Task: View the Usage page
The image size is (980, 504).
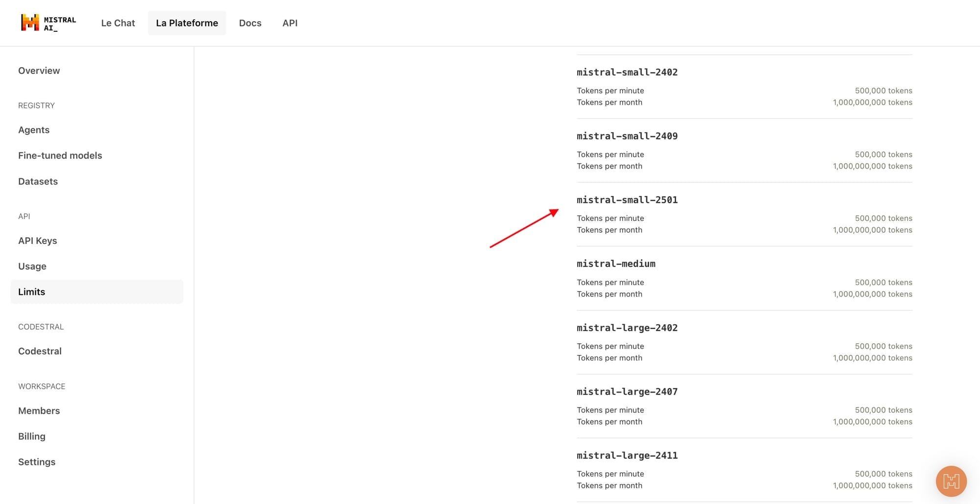Action: [x=32, y=266]
